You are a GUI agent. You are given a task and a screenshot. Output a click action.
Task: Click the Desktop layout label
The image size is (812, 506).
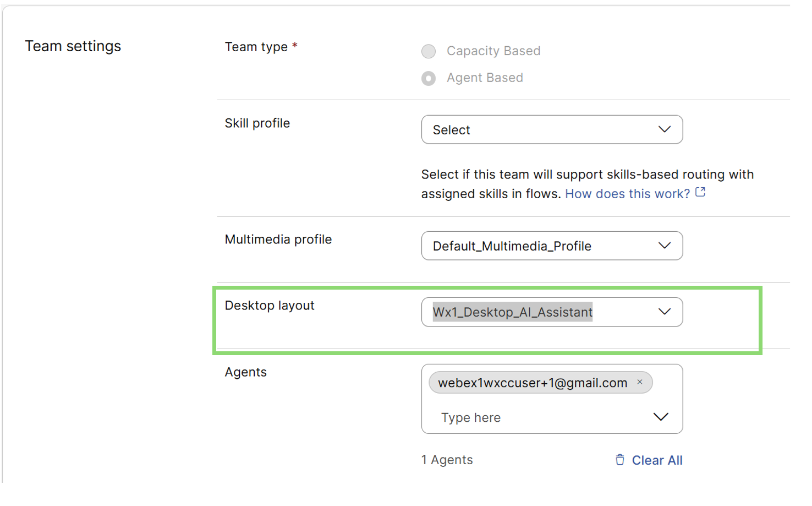click(270, 306)
